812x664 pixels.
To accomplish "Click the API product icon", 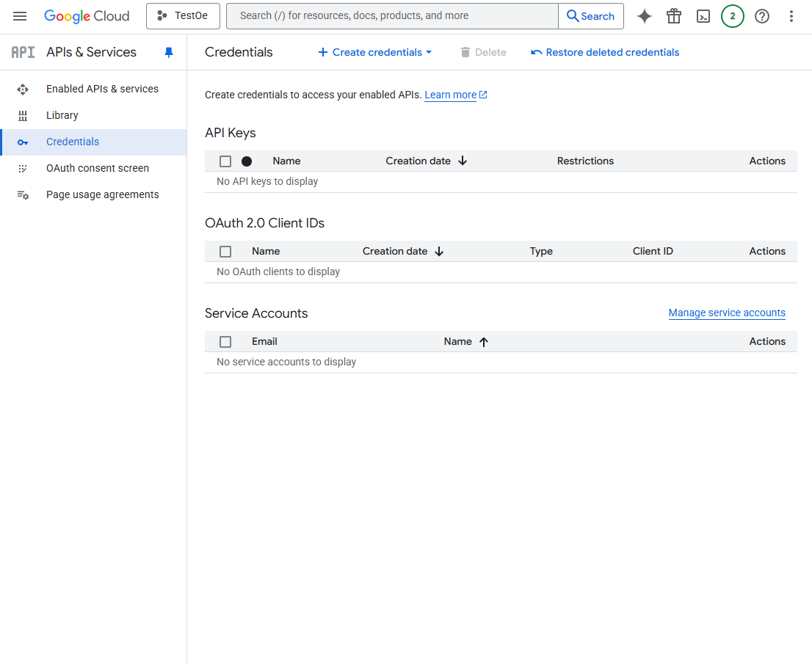I will click(23, 52).
